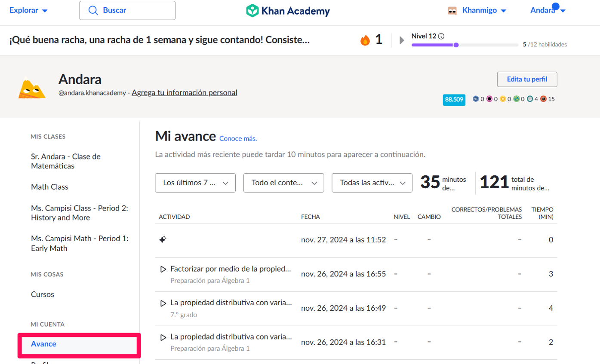Click the TIEMPO (MIN) column header
This screenshot has height=364, width=600.
(542, 213)
